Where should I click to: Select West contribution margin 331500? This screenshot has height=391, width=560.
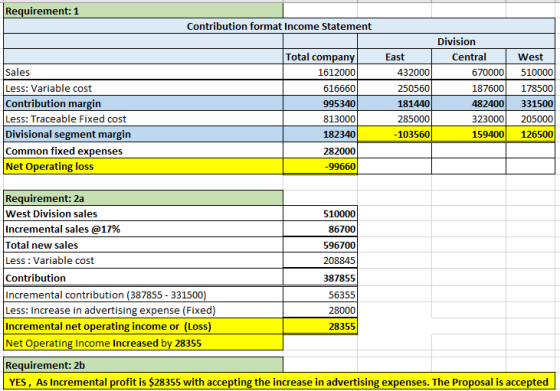530,104
